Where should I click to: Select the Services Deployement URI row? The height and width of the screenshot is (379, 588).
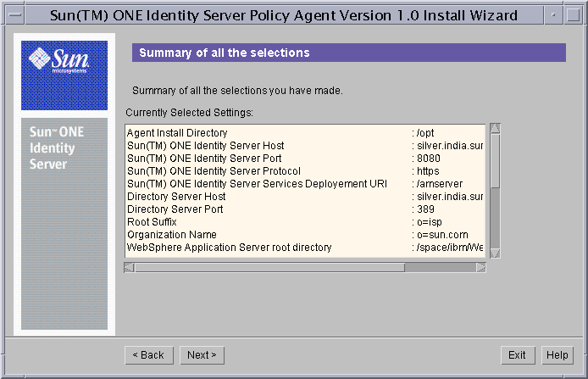coord(305,184)
